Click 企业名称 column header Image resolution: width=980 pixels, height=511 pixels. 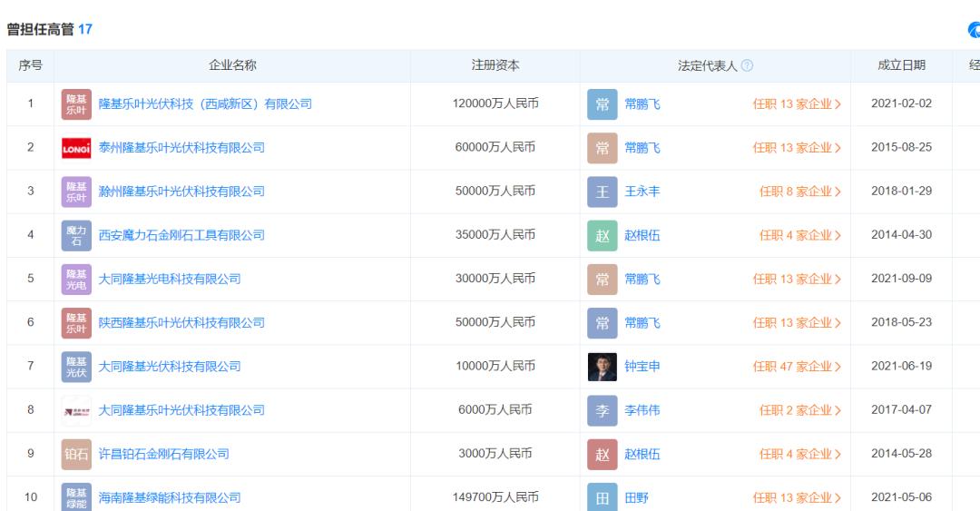[x=232, y=65]
